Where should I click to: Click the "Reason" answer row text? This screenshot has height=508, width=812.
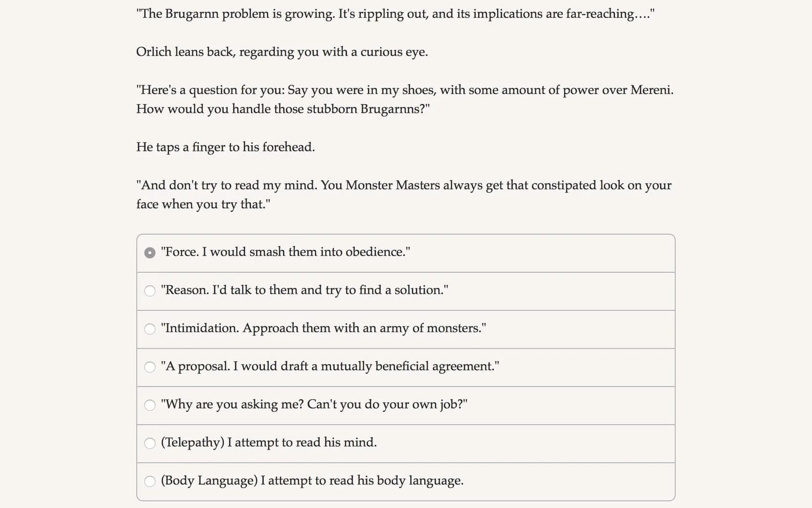click(304, 290)
